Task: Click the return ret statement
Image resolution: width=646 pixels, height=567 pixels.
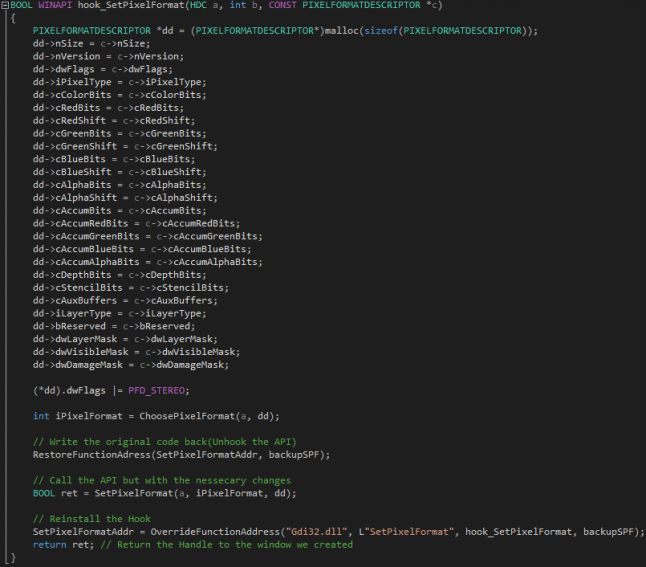Action: tap(59, 544)
